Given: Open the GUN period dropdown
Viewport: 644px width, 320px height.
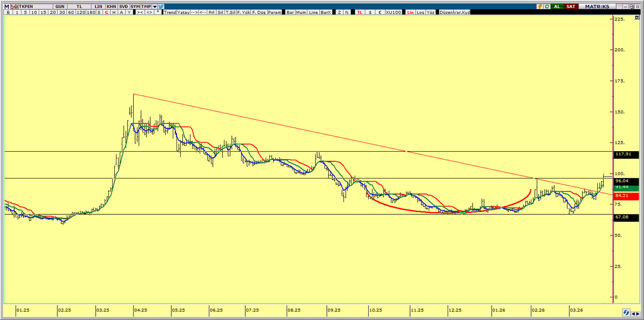Looking at the screenshot, I should pyautogui.click(x=60, y=6).
